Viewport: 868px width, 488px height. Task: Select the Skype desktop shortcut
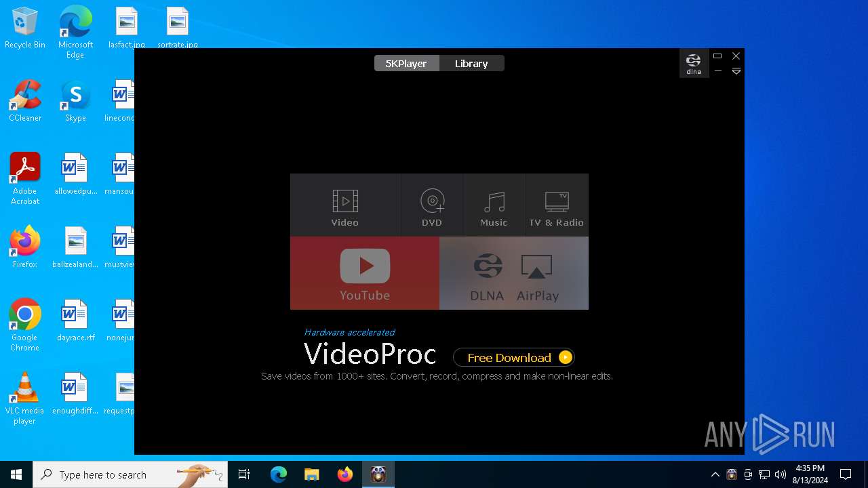click(x=75, y=102)
